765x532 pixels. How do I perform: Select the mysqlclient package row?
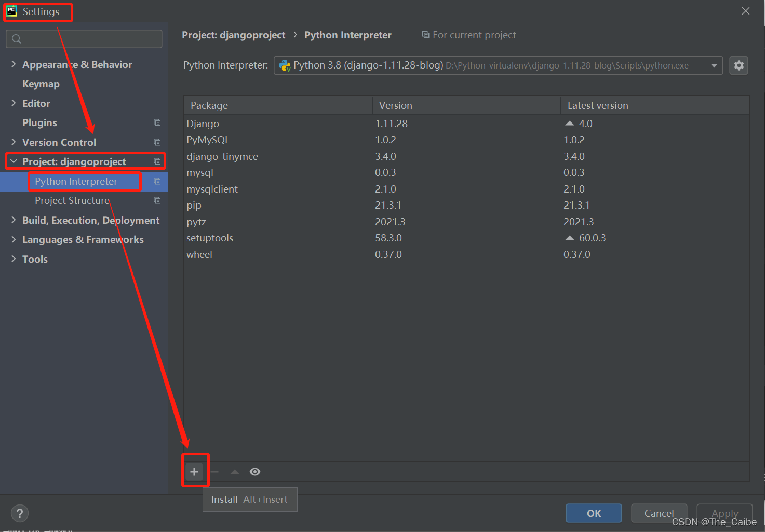(466, 189)
